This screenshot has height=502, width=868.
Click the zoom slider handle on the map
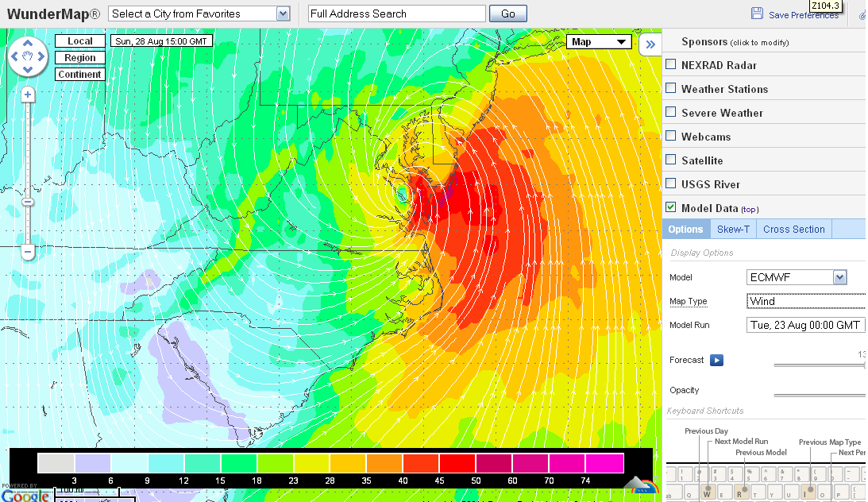coord(28,202)
